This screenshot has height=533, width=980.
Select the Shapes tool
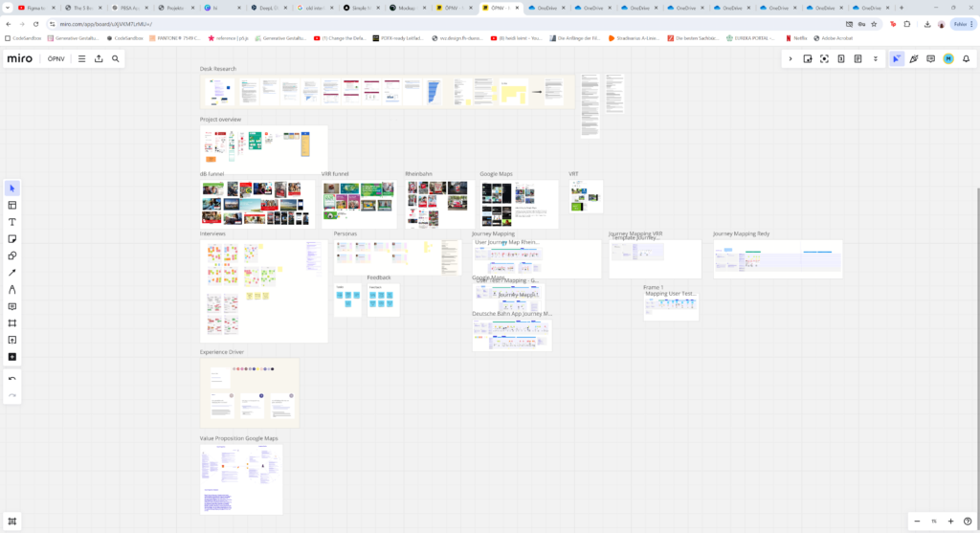pos(11,255)
